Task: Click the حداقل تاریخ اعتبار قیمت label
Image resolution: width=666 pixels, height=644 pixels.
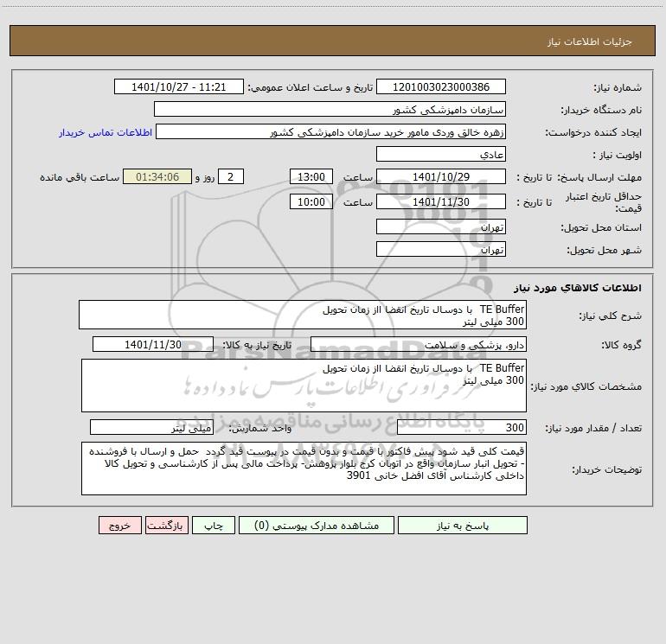Action: 604,202
